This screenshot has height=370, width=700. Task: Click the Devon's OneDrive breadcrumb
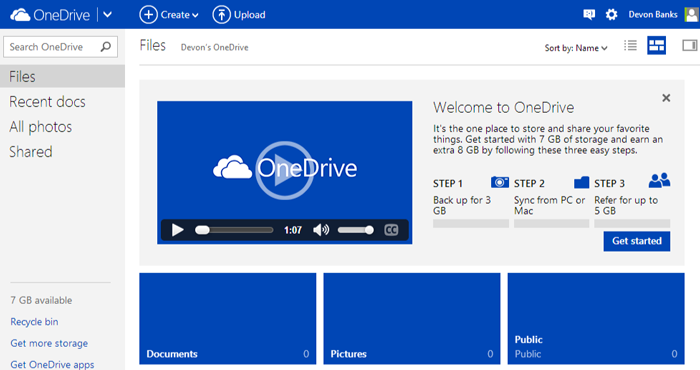pyautogui.click(x=214, y=47)
